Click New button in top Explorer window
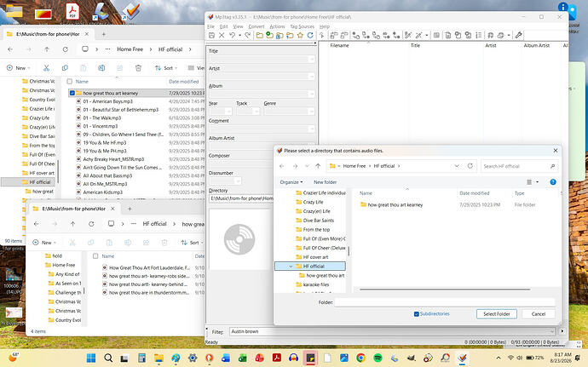Screen dimensions: 588x367 pos(18,68)
